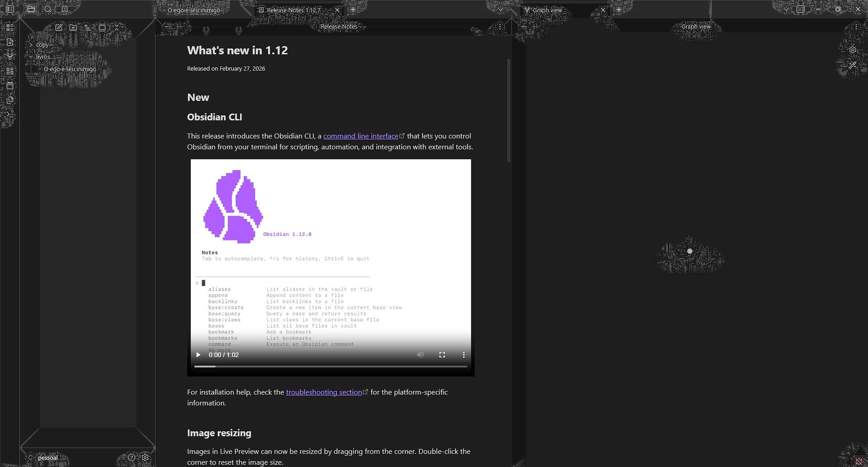Open the Files explorer tab icon
The height and width of the screenshot is (467, 868).
pyautogui.click(x=31, y=9)
